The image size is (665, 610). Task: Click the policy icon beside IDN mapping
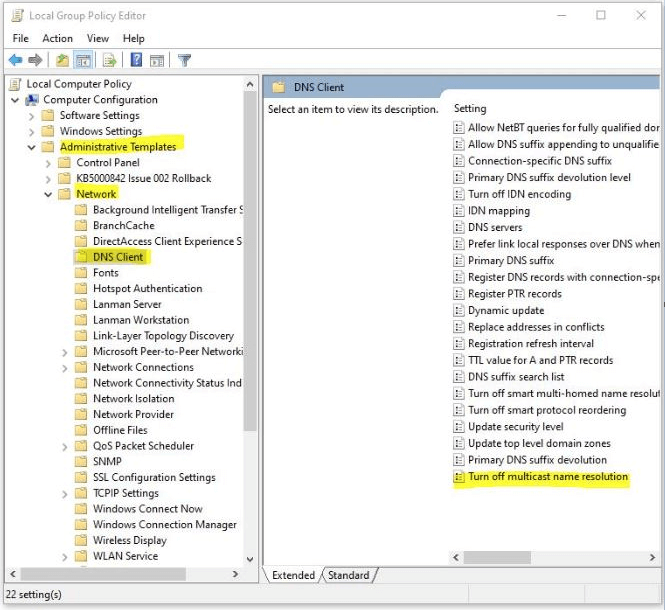pos(458,211)
